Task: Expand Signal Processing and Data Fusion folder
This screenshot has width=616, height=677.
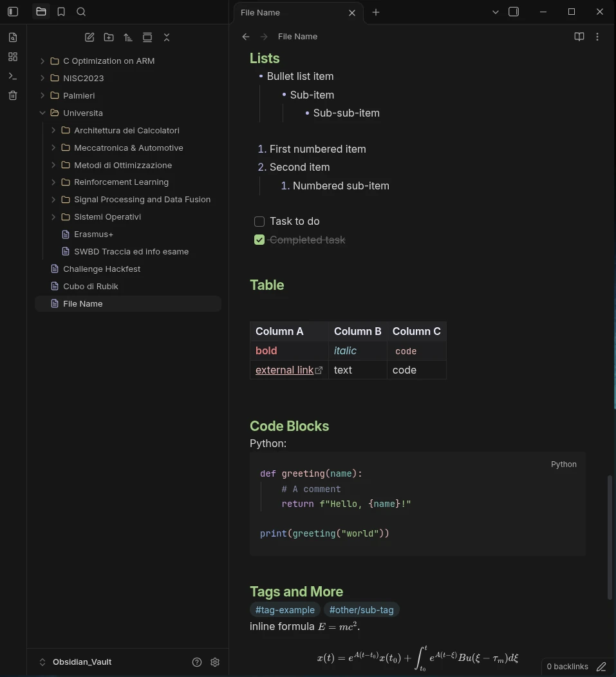Action: pos(53,200)
